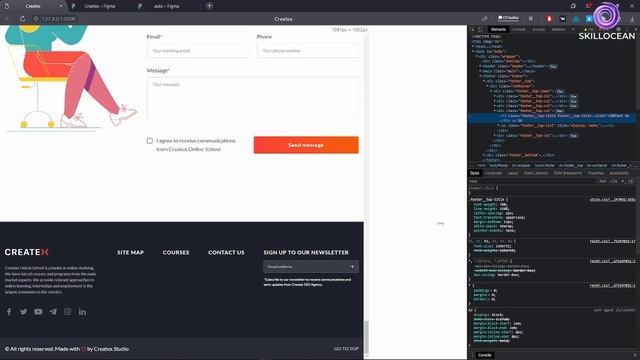
Task: Click the Send message button
Action: [306, 145]
